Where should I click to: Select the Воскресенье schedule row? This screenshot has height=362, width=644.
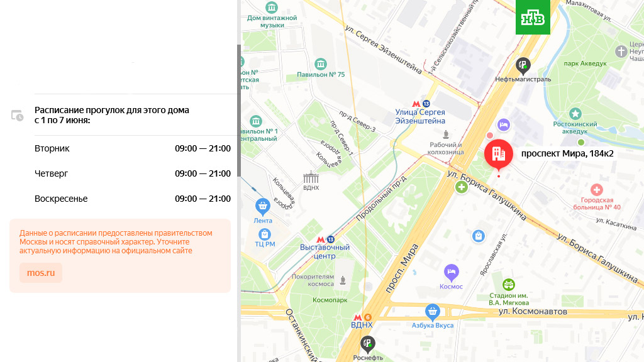pos(132,199)
